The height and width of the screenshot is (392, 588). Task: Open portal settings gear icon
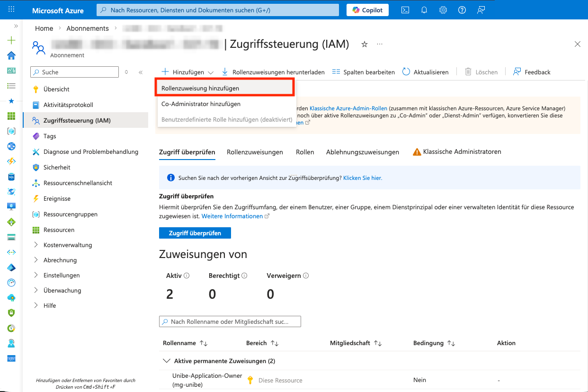[x=443, y=10]
